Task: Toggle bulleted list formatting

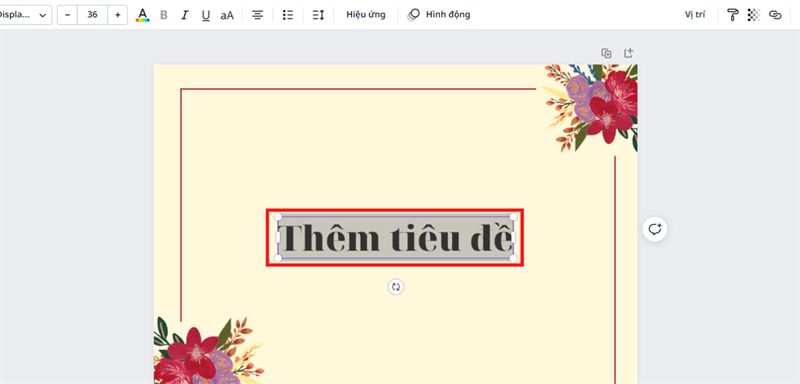Action: (288, 15)
